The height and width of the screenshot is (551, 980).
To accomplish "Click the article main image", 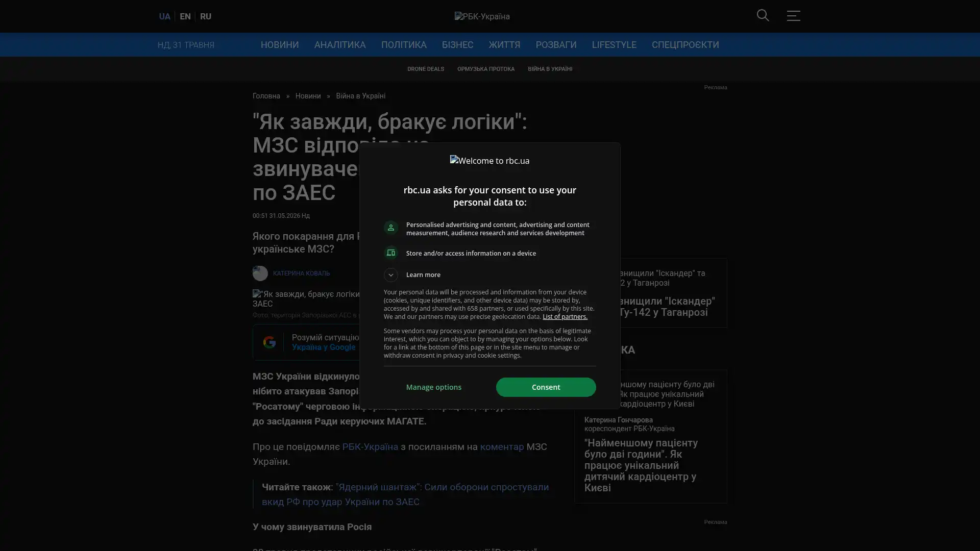I will point(306,299).
